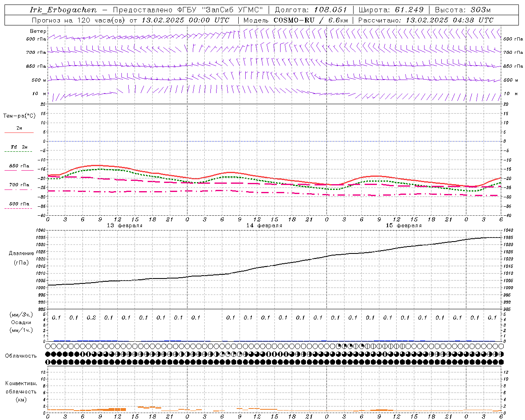Click the 13 февраля date label

coord(125,226)
